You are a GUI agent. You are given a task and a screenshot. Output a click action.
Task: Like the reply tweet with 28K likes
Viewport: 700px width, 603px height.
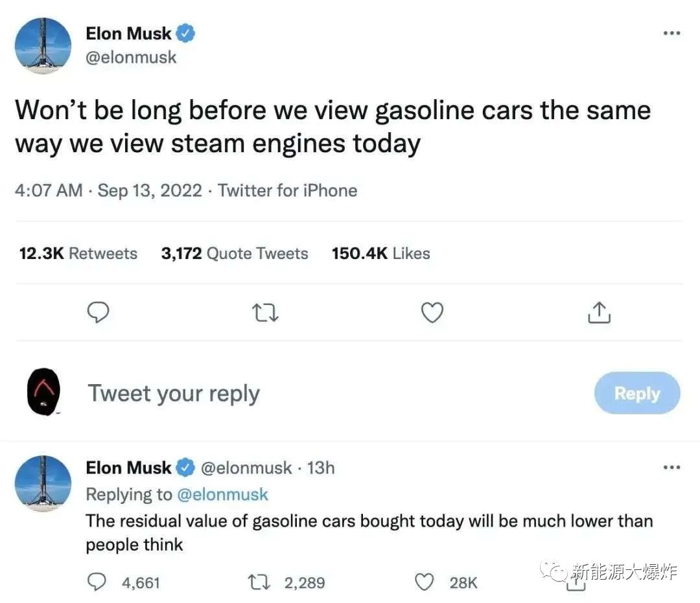point(425,582)
